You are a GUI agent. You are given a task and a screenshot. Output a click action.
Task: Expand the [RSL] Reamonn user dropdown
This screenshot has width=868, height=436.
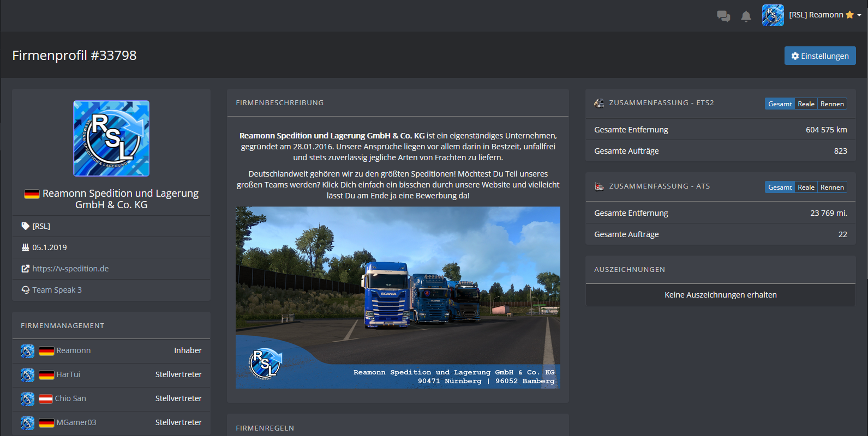coord(825,15)
